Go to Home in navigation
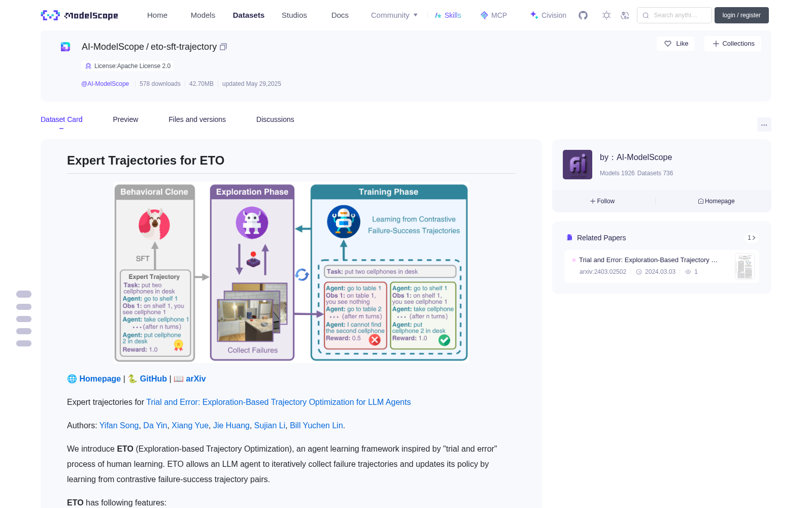Screen dimensions: 812x508 coord(157,15)
